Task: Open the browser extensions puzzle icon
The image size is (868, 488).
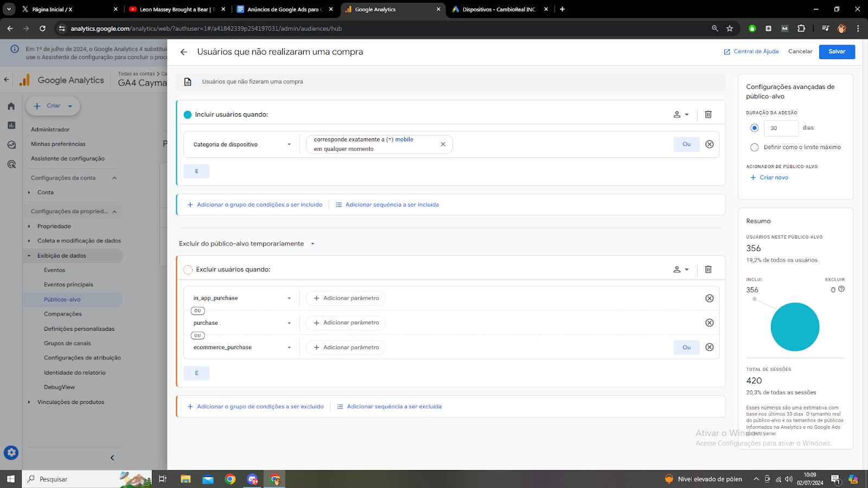Action: (801, 28)
